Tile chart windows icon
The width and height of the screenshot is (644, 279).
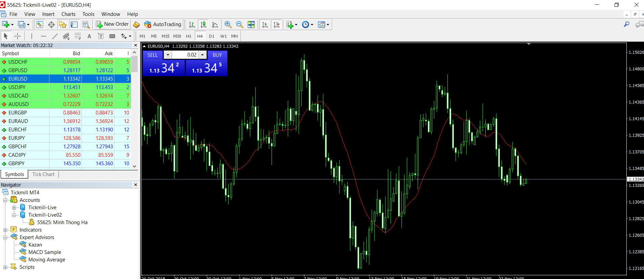(x=251, y=24)
